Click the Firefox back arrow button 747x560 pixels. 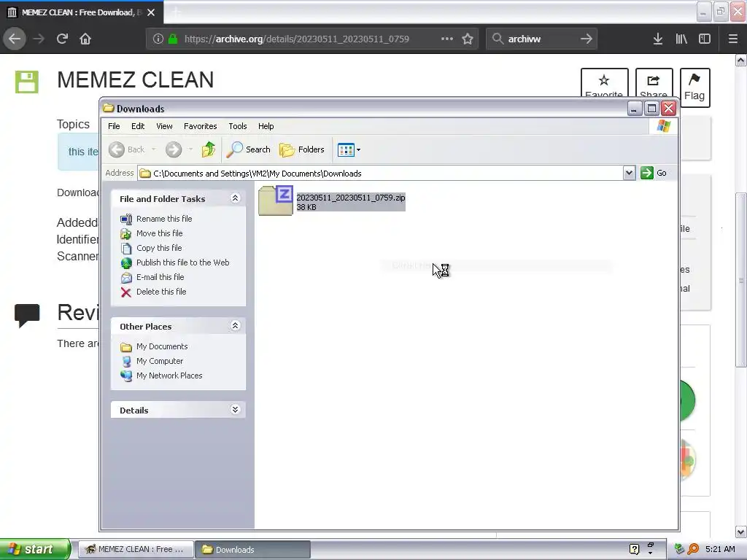click(x=15, y=39)
